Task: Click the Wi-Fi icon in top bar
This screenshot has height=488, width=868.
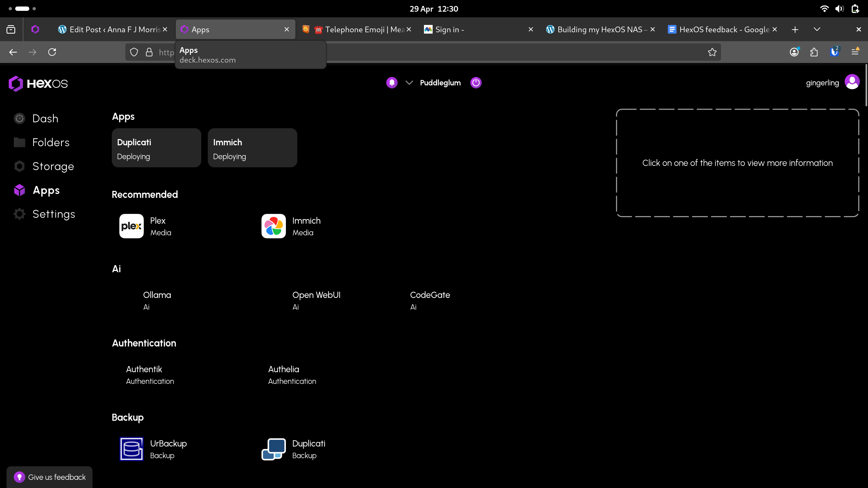Action: pos(824,9)
